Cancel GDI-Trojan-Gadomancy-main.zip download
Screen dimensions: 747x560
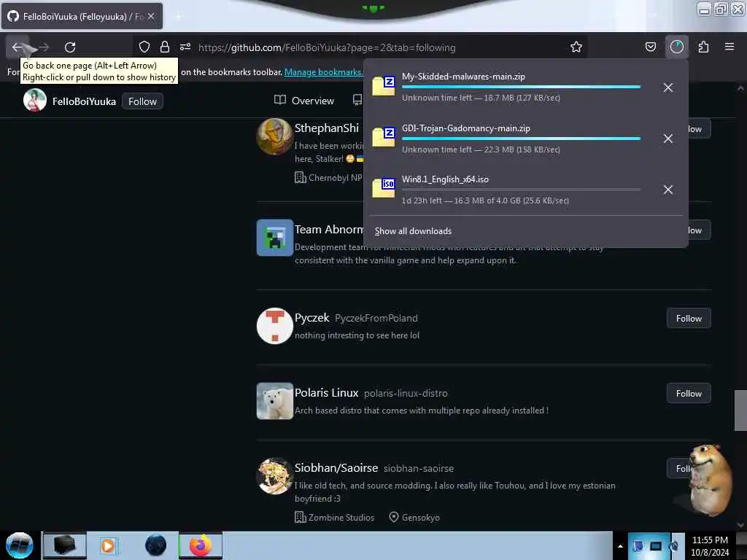point(668,139)
